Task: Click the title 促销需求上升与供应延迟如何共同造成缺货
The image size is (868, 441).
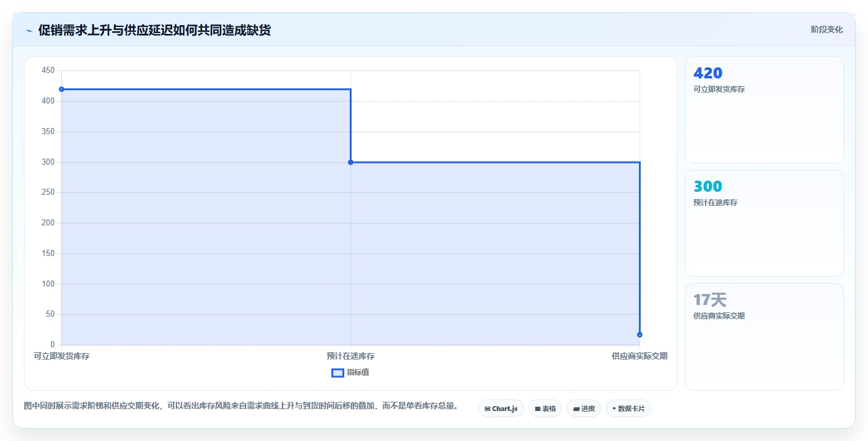Action: click(154, 30)
